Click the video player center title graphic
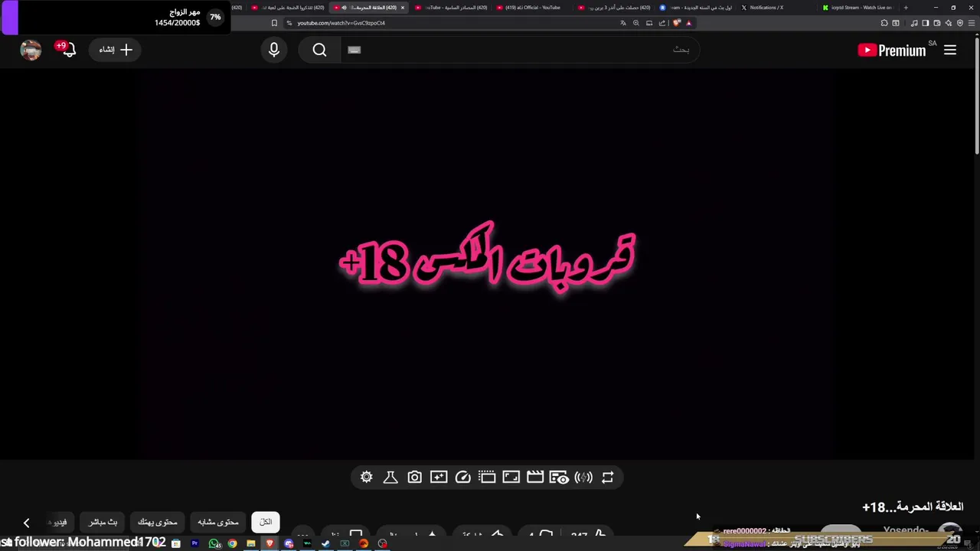The image size is (980, 551). [x=487, y=257]
